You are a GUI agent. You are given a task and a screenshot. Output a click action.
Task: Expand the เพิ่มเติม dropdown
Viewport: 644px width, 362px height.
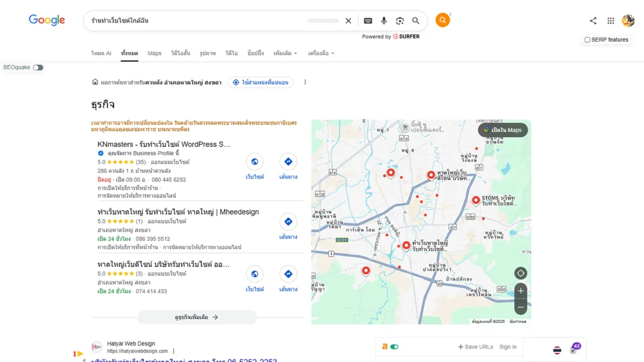(285, 53)
